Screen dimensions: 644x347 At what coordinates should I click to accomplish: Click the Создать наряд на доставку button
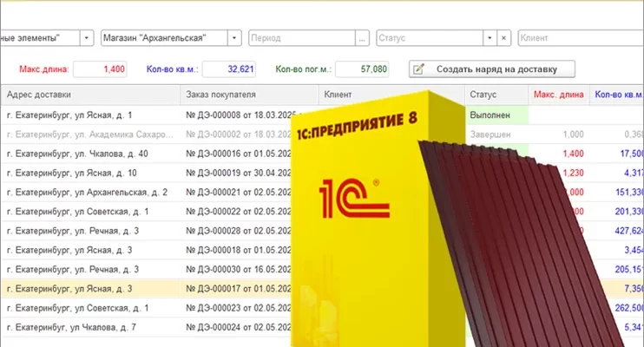tap(492, 69)
